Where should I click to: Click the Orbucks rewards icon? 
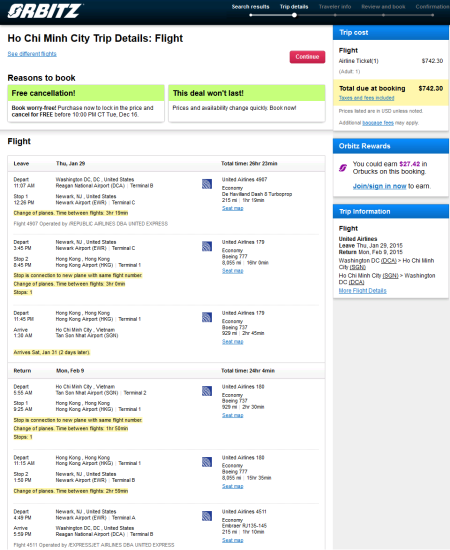click(343, 168)
